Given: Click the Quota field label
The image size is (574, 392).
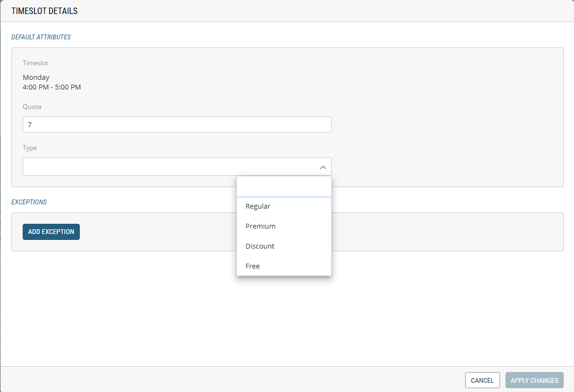Looking at the screenshot, I should [32, 107].
